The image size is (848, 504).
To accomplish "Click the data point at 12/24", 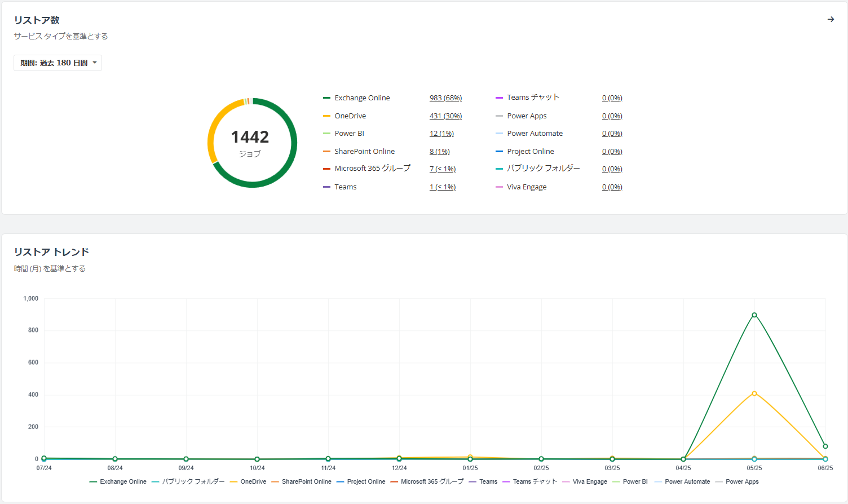I will (x=399, y=458).
